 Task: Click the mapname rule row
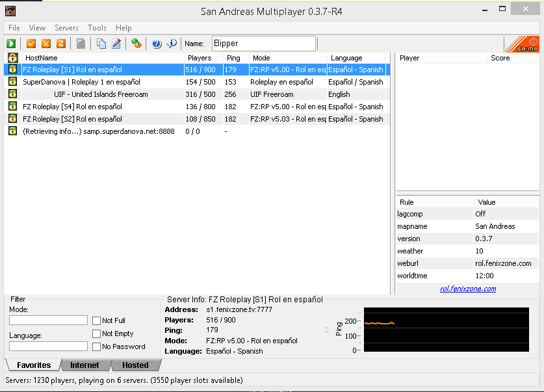click(x=467, y=226)
